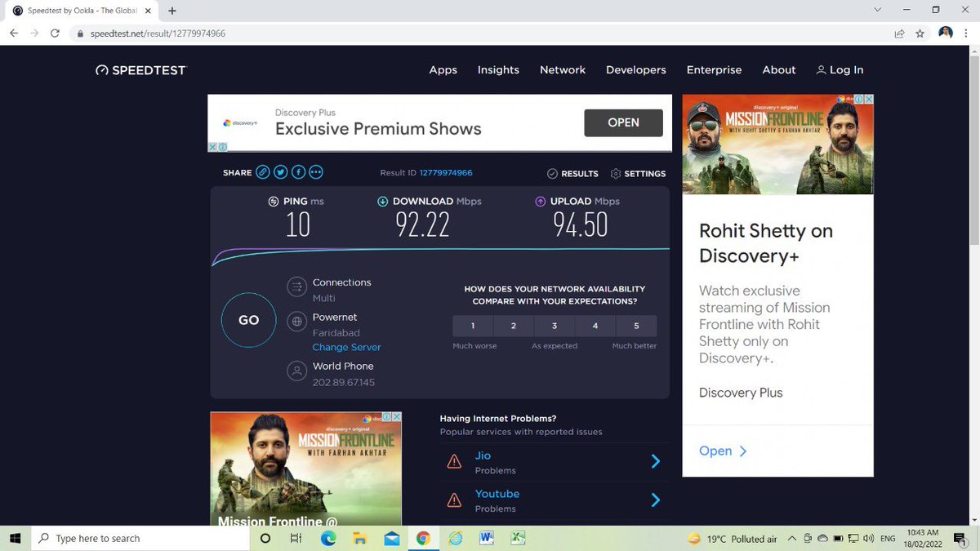The height and width of the screenshot is (551, 980).
Task: Launch Microsoft Edge from taskbar
Action: [327, 538]
